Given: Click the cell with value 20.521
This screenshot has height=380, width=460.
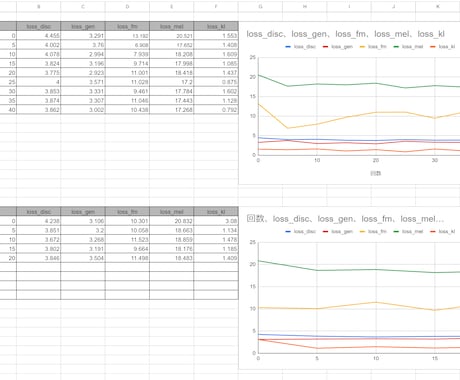Looking at the screenshot, I should pos(172,36).
